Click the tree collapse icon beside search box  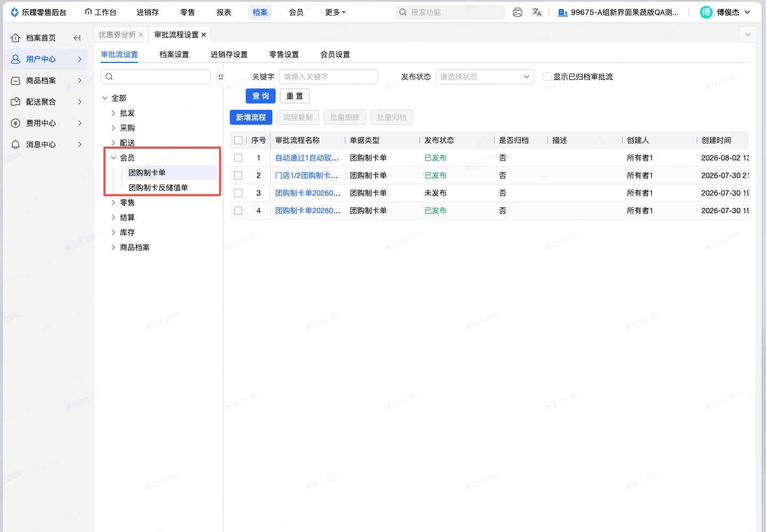click(221, 77)
